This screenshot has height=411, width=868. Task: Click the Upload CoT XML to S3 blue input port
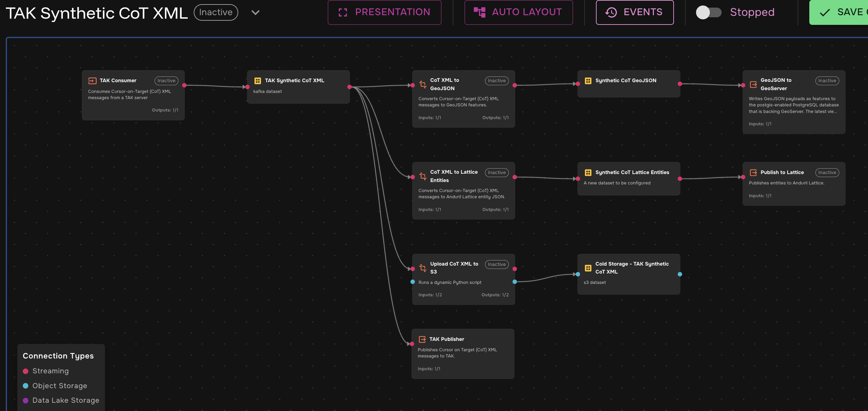click(413, 282)
